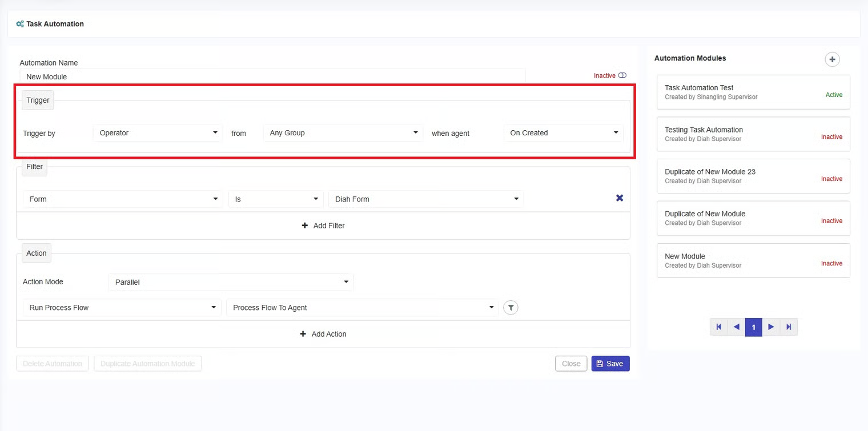
Task: Open the Diah Form value dropdown
Action: 425,199
